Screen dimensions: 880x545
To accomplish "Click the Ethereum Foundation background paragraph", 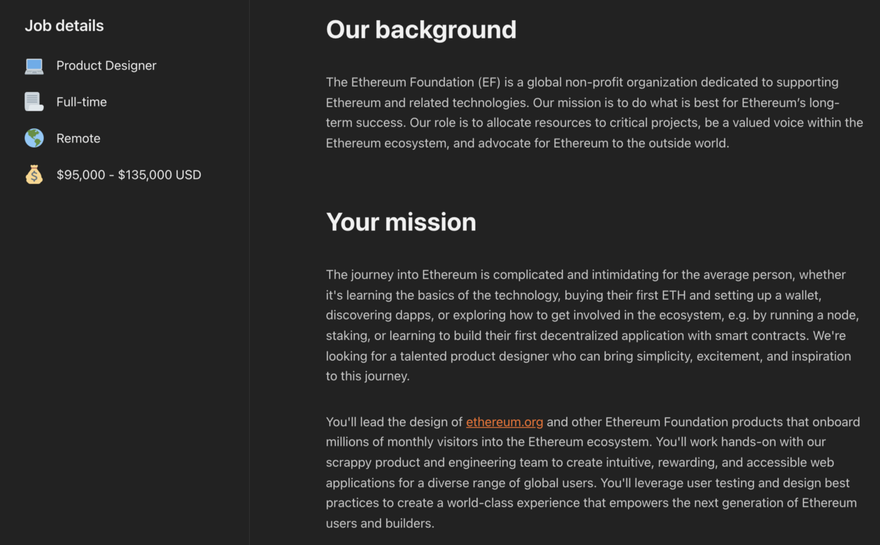I will (x=594, y=113).
